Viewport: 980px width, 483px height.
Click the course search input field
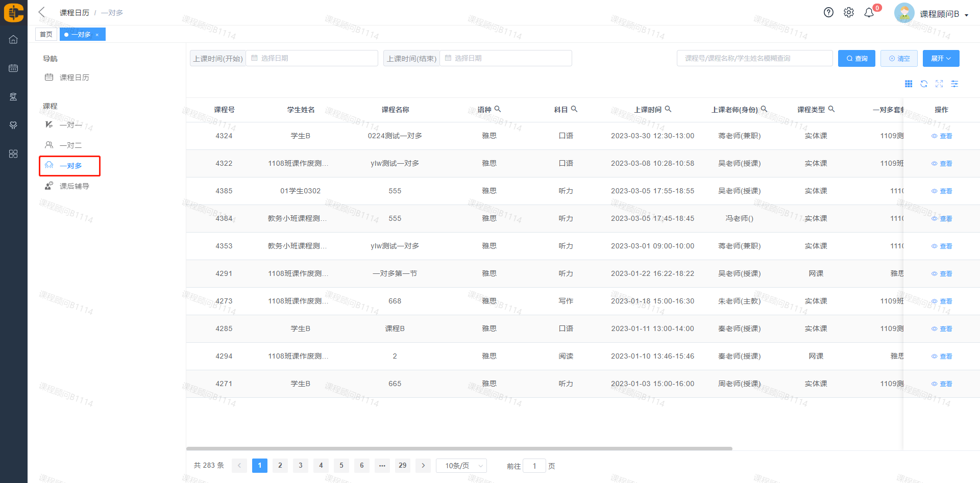[754, 59]
